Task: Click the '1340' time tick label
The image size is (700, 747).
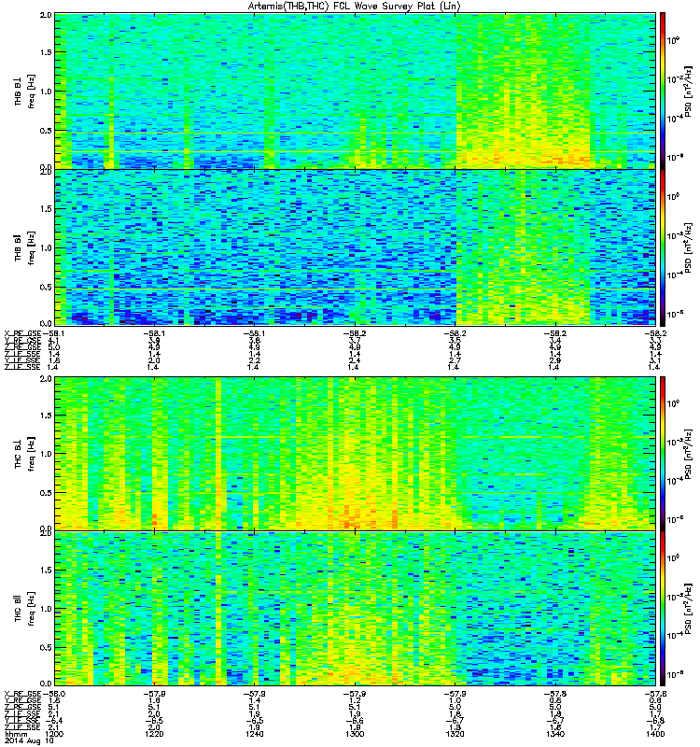Action: [x=555, y=734]
